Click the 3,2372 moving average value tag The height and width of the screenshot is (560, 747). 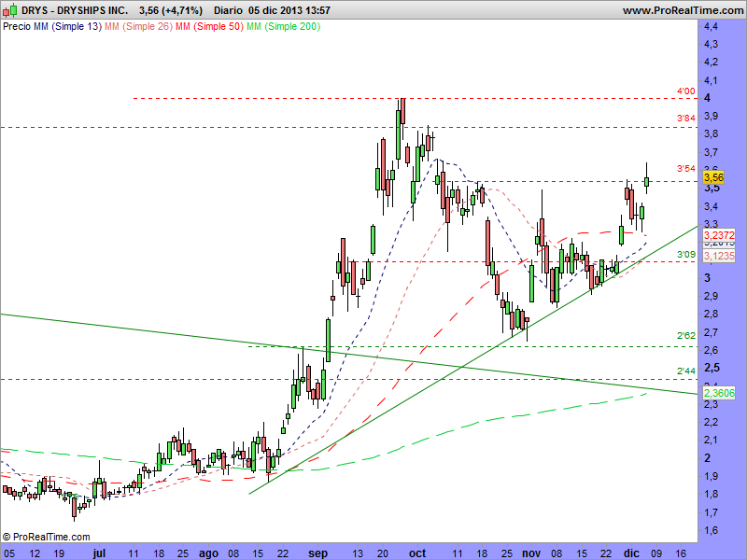(719, 235)
